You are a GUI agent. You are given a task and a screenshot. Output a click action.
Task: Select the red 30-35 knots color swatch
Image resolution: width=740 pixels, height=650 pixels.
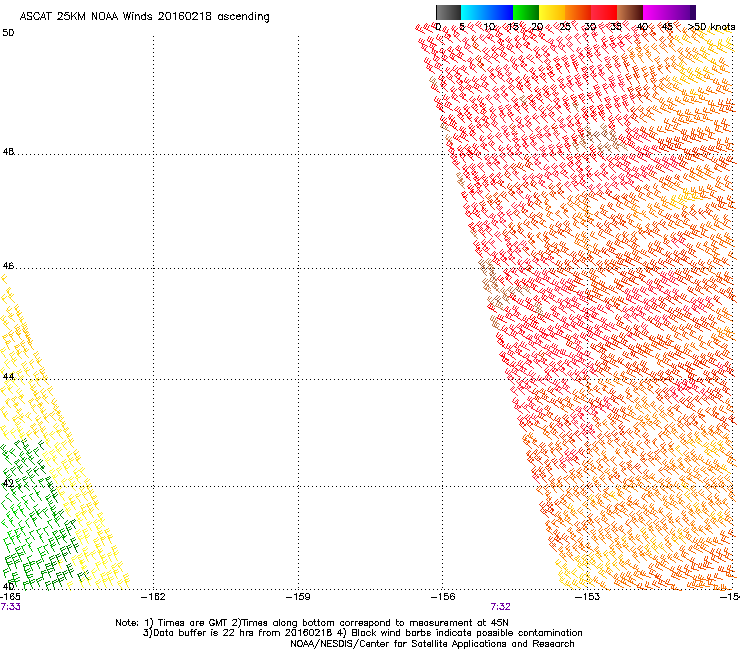(x=604, y=12)
